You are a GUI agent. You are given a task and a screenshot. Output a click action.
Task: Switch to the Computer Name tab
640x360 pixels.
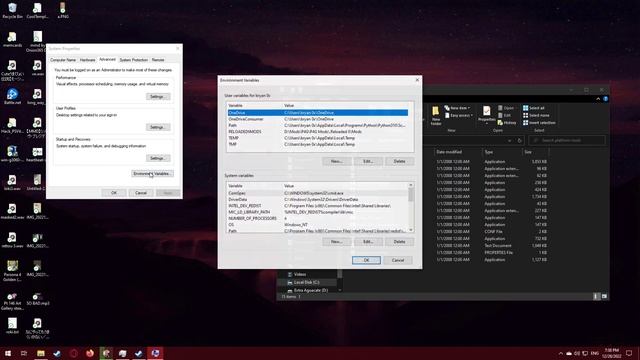[x=63, y=60]
